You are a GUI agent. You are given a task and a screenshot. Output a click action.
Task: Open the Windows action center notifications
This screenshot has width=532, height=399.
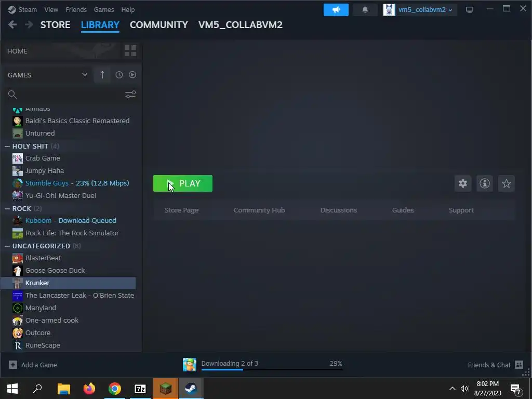pyautogui.click(x=516, y=389)
